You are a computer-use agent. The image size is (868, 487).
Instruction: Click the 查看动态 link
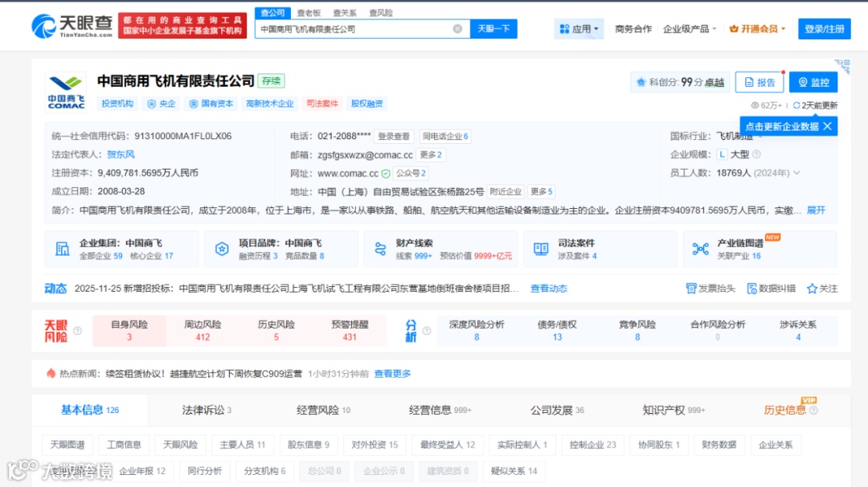[x=549, y=289]
